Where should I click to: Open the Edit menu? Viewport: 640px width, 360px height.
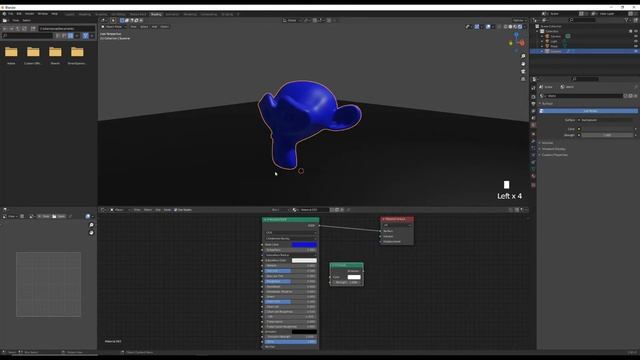click(x=19, y=14)
